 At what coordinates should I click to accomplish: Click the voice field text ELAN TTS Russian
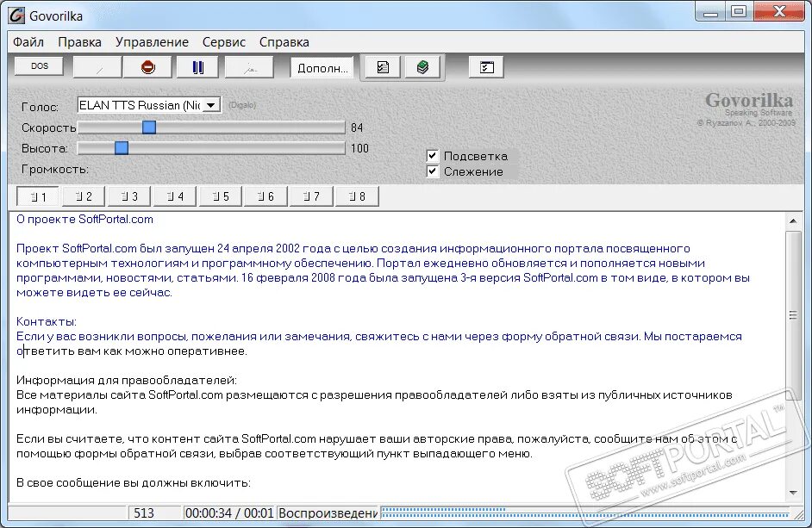coord(140,105)
